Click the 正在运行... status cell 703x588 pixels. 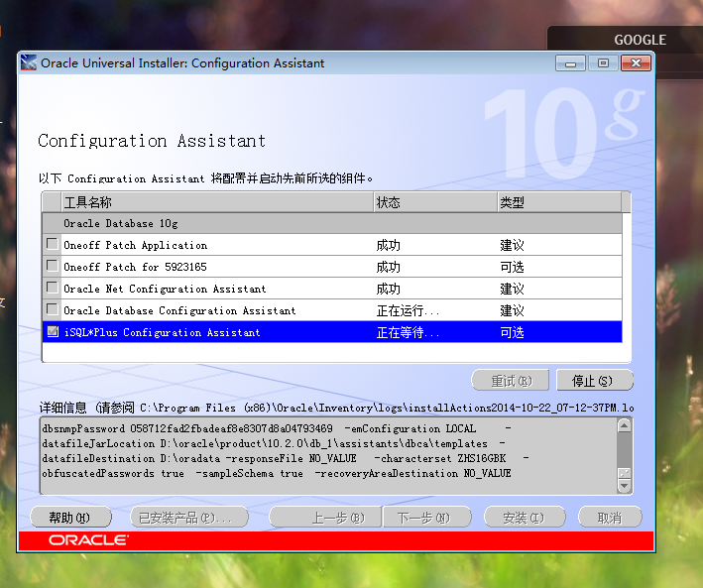(408, 310)
